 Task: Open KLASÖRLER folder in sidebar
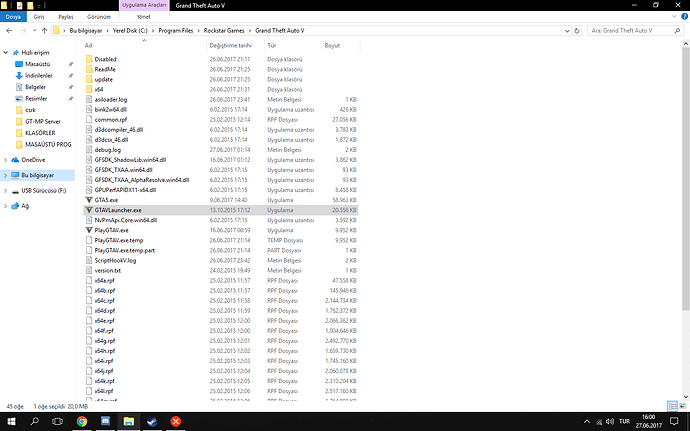point(40,133)
